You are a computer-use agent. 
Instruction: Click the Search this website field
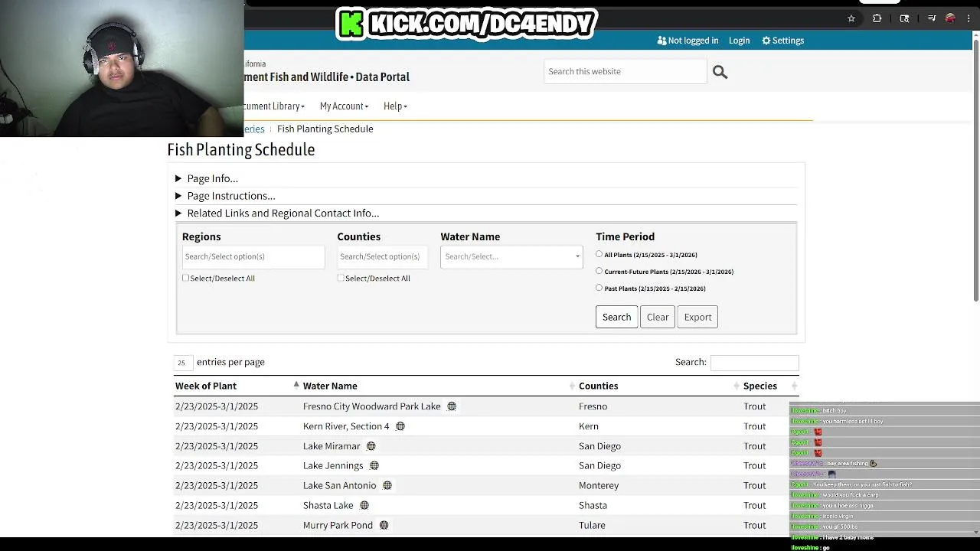(x=625, y=71)
